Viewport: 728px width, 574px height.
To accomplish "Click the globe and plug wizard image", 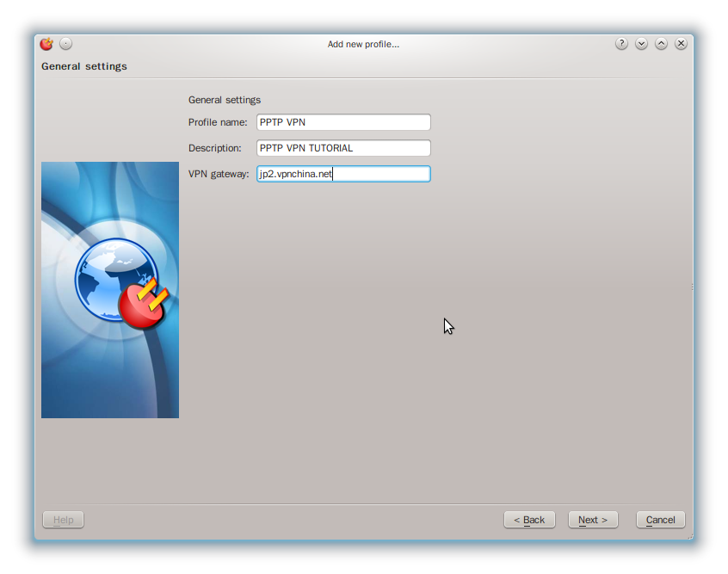I will [110, 290].
